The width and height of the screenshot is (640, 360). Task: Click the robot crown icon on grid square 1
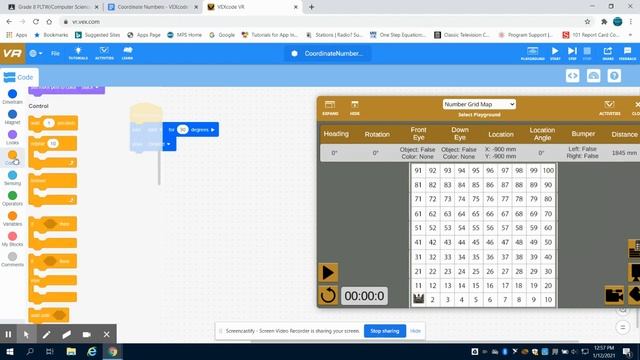click(x=418, y=299)
